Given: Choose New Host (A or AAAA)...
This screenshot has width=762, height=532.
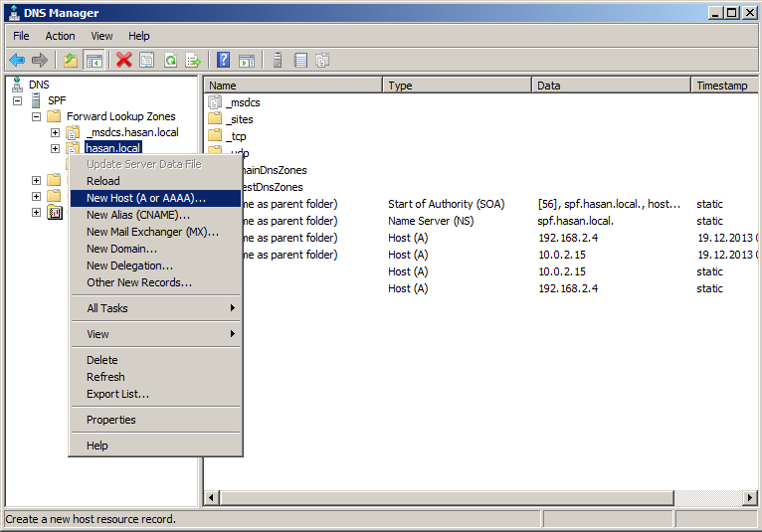Looking at the screenshot, I should [155, 198].
